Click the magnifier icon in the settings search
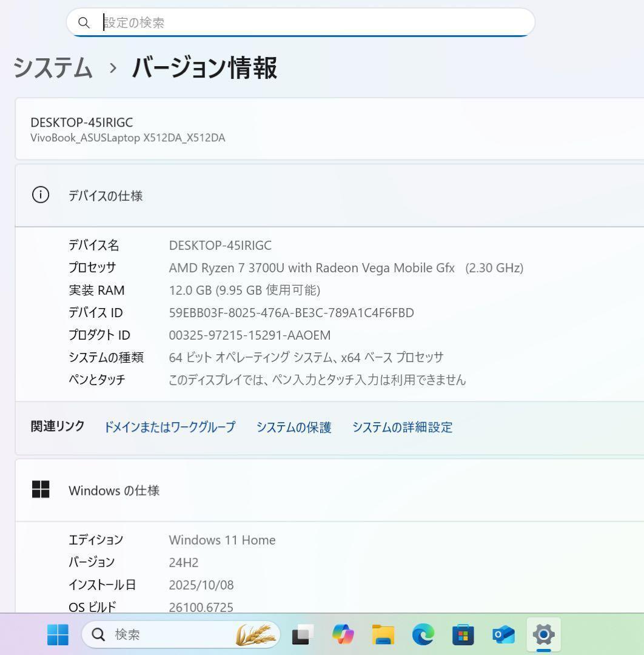 [84, 22]
